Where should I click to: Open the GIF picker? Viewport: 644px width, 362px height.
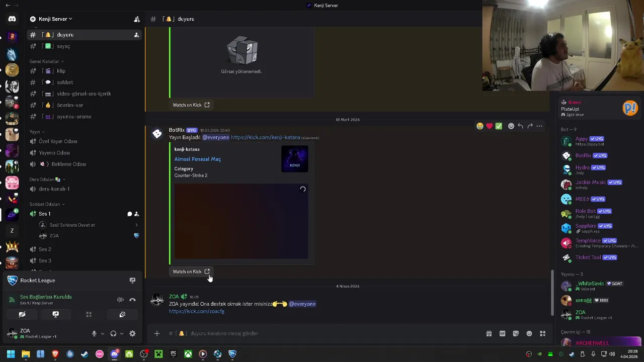[x=502, y=333]
